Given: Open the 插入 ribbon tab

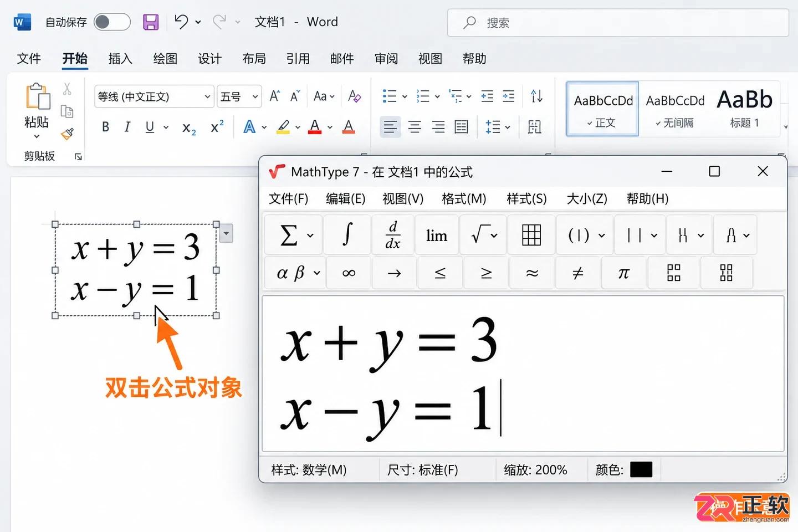Looking at the screenshot, I should [x=120, y=59].
